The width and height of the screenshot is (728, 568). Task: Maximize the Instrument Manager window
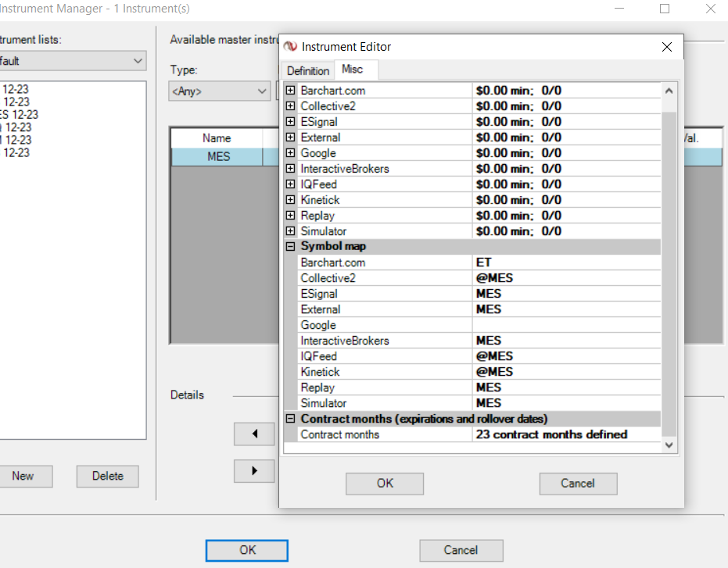pyautogui.click(x=665, y=9)
